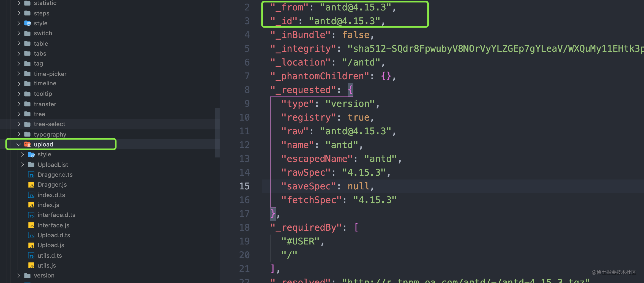Screen dimensions: 644x283
Task: Click the "_inBundle" key on line 4
Action: (x=300, y=35)
